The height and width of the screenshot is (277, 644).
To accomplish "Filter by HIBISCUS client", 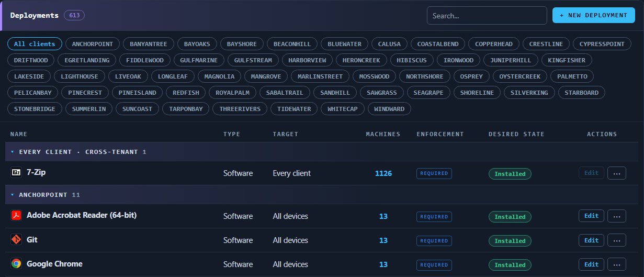I will click(412, 60).
